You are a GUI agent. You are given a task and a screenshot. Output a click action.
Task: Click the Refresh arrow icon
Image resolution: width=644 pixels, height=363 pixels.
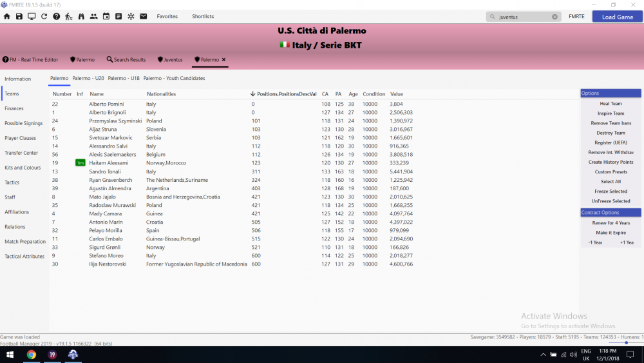click(x=44, y=16)
